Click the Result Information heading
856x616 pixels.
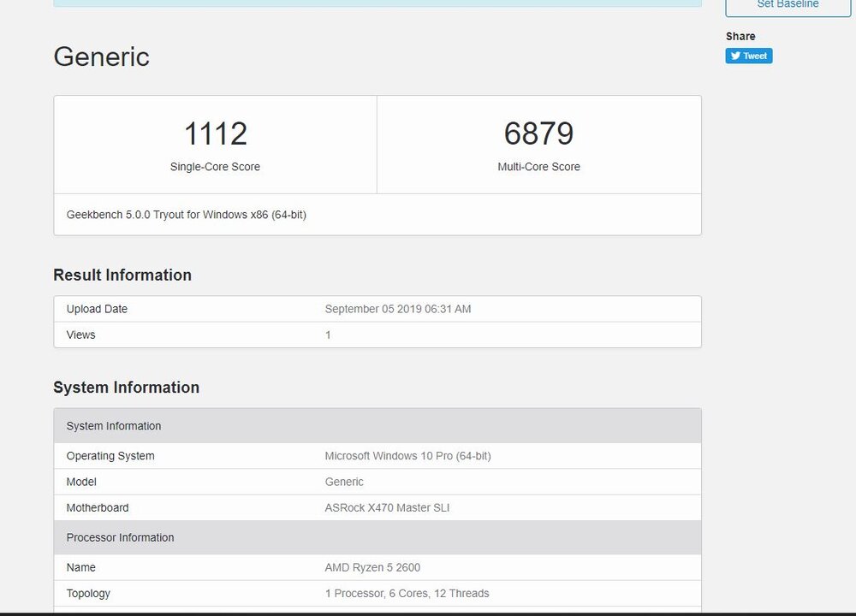pos(122,275)
